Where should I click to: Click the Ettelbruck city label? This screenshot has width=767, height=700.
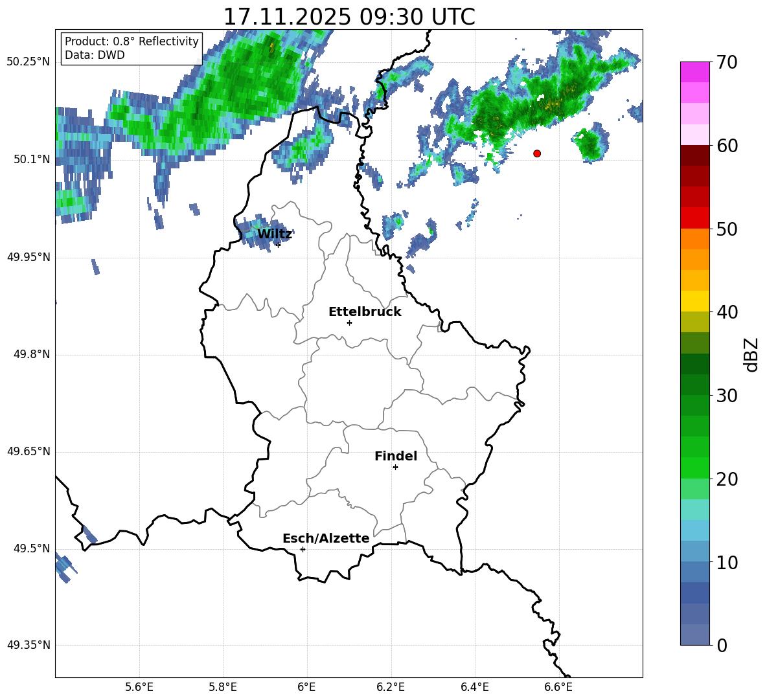point(365,312)
